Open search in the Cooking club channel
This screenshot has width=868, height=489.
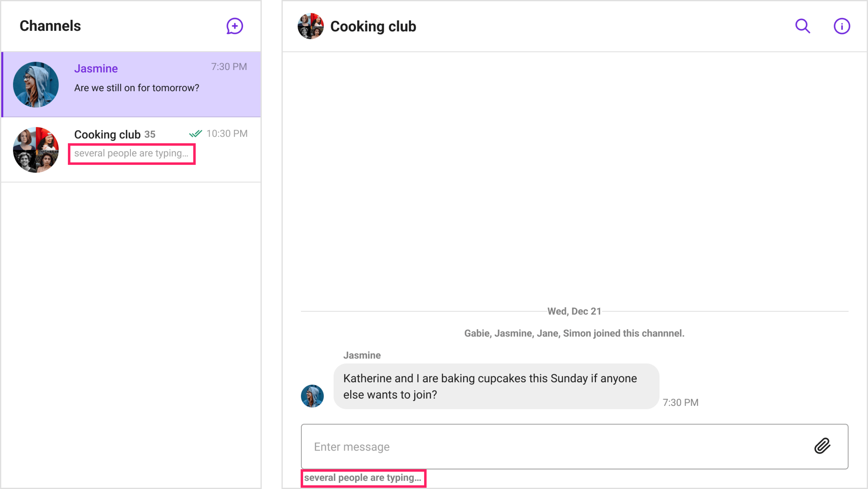[803, 26]
